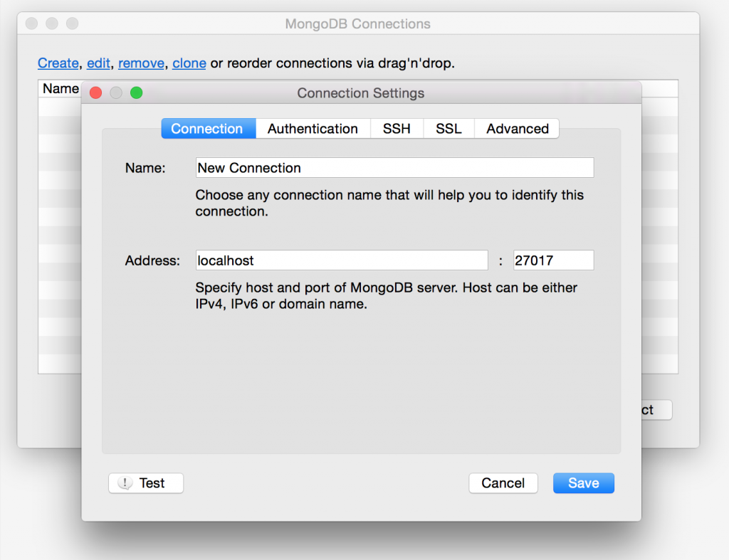Click the Name input field
Viewport: 729px width, 560px height.
(394, 168)
